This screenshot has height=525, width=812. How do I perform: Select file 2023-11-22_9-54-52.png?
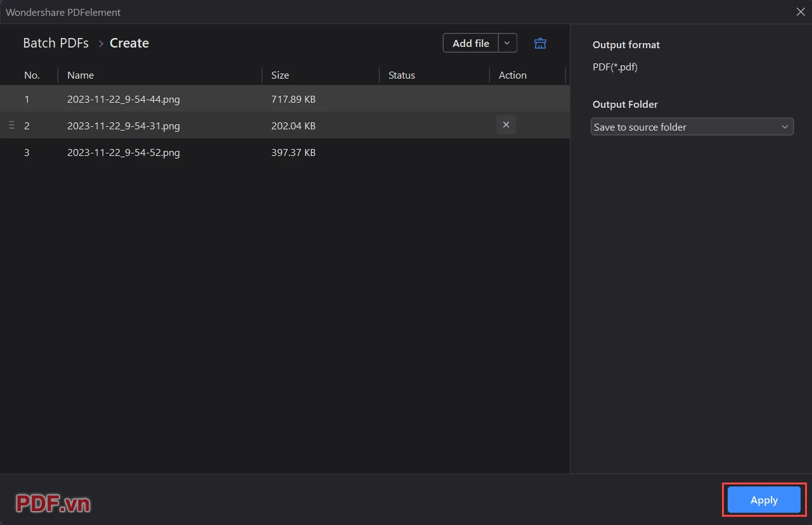tap(124, 153)
